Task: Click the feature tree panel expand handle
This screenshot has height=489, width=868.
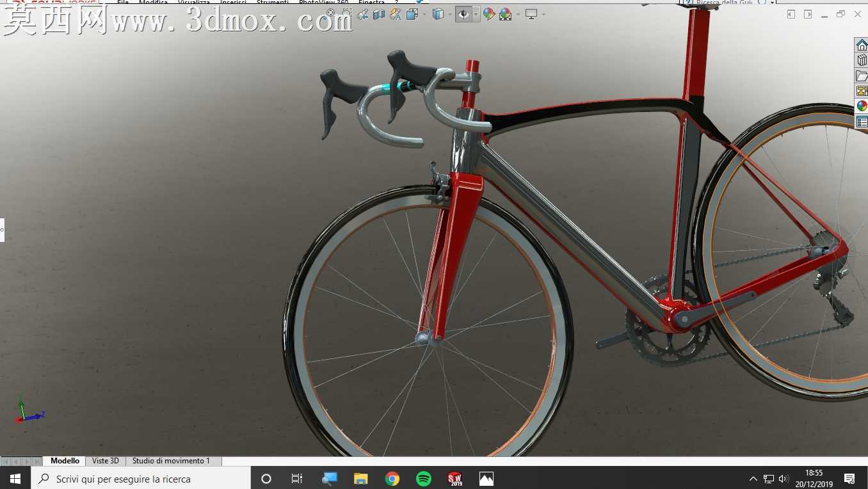Action: pyautogui.click(x=2, y=230)
